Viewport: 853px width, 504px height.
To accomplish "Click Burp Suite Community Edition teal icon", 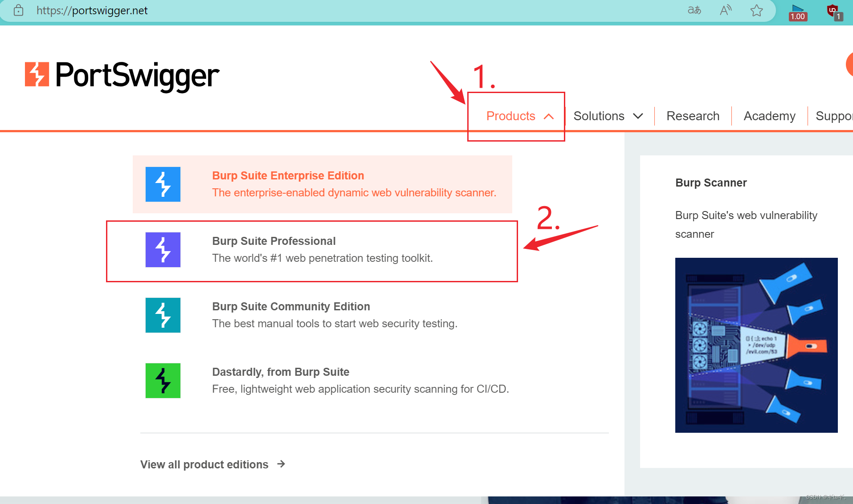I will [163, 315].
